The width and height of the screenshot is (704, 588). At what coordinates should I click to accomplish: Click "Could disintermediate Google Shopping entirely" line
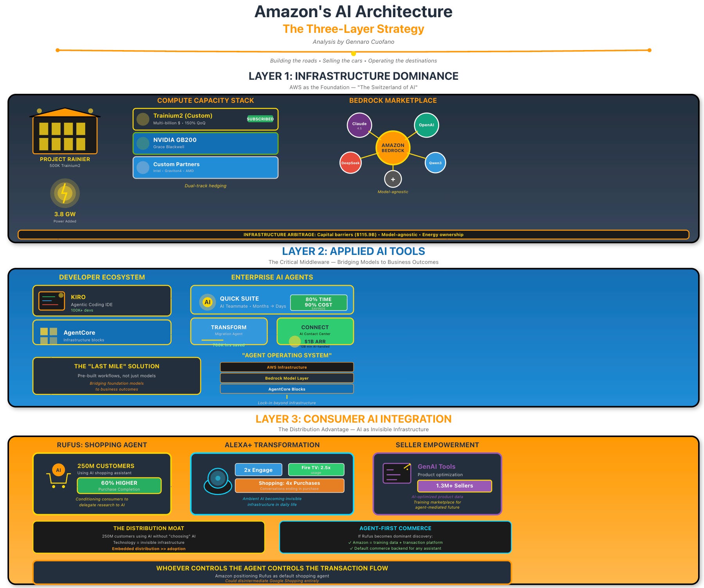pyautogui.click(x=272, y=581)
